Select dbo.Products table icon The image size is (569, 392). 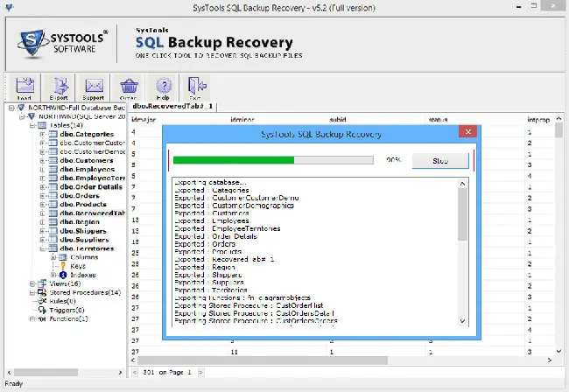point(53,204)
